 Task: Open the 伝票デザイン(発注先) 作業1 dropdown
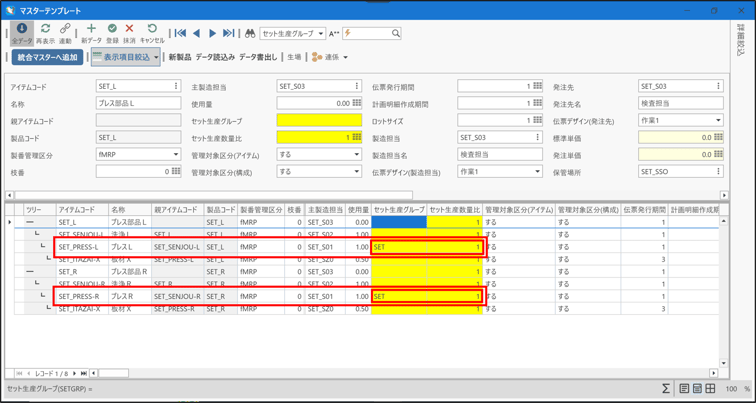pyautogui.click(x=718, y=121)
